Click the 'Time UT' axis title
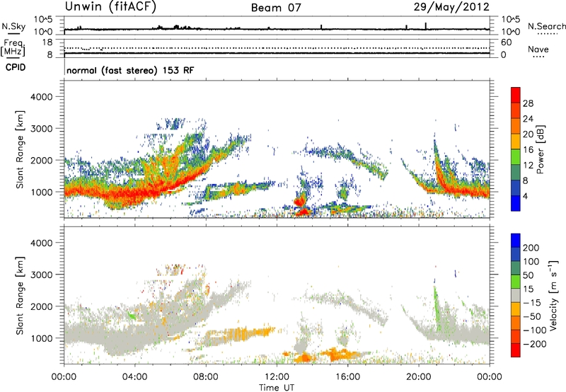Screen dimensions: 566x392 point(277,388)
